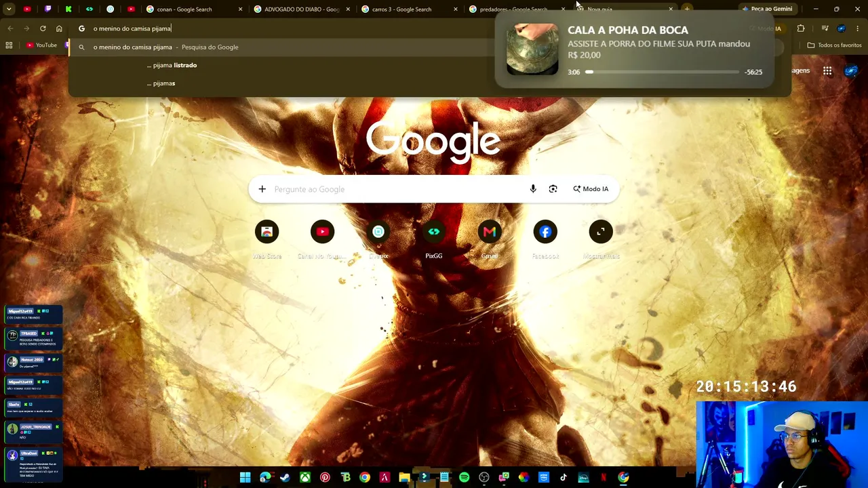
Task: Close the 'carros 3 - Google Search' tab
Action: tap(455, 9)
